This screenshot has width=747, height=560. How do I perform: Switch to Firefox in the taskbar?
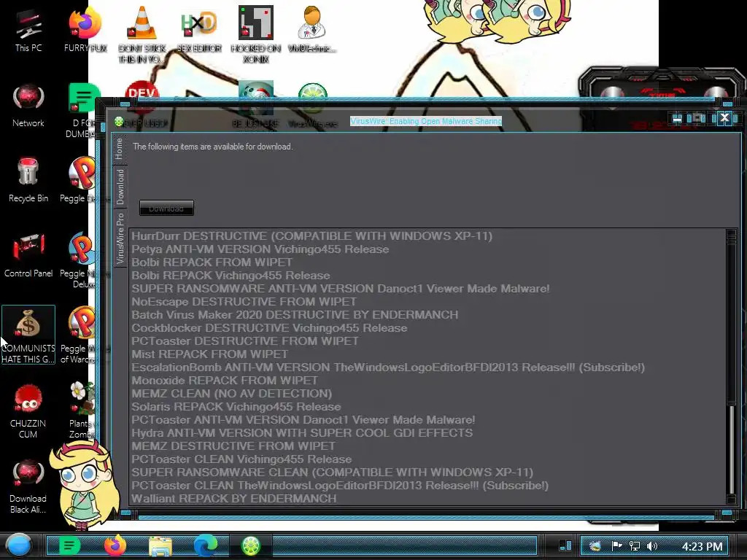click(115, 545)
